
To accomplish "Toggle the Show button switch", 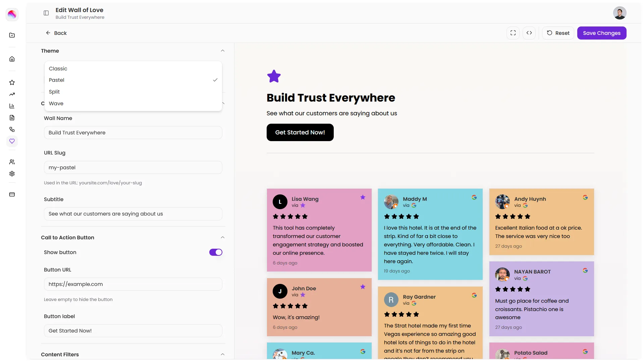I will (x=216, y=252).
